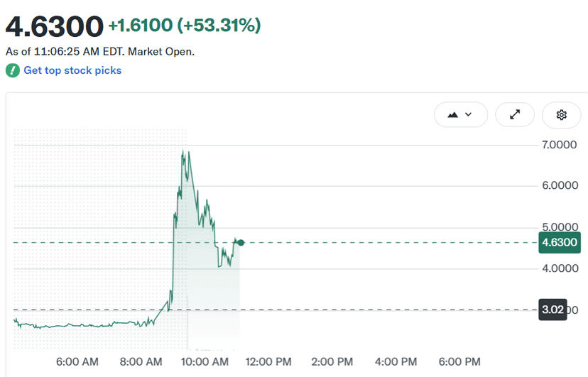Screen dimensions: 588x377
Task: Open the chart type mountain icon
Action: [x=452, y=115]
